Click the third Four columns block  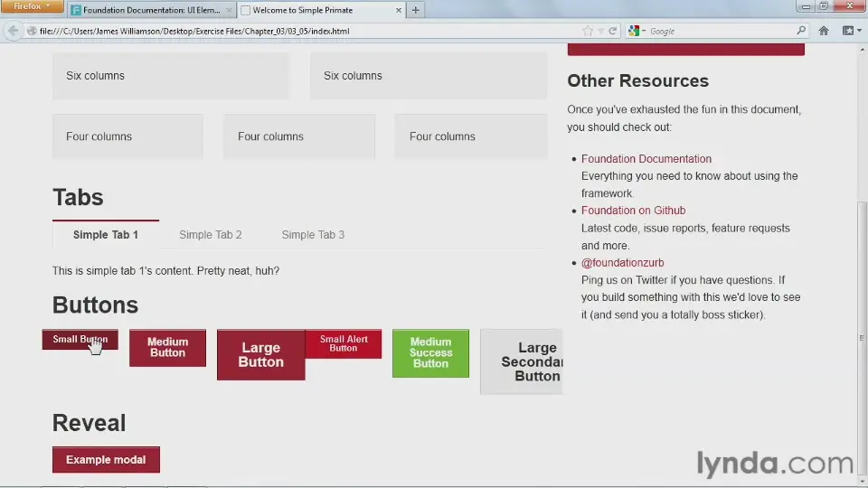[471, 136]
